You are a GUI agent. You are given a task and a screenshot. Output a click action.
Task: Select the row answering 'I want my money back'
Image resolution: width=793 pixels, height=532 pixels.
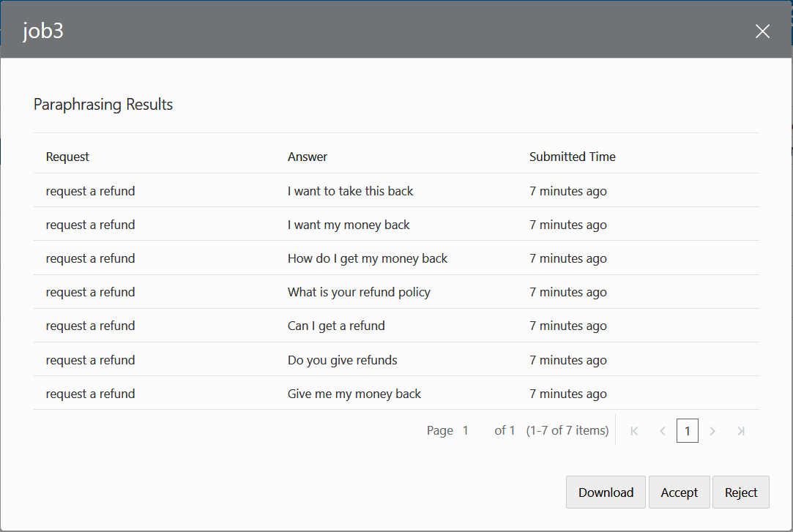[349, 225]
